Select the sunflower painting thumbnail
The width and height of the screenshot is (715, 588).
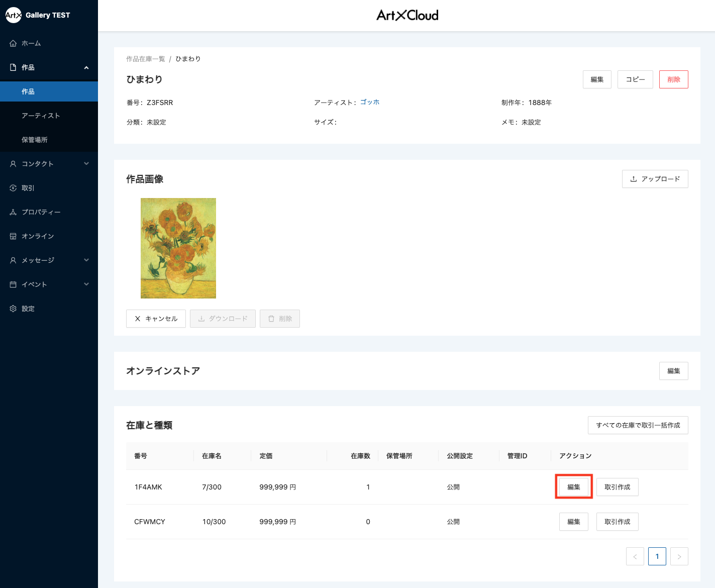coord(178,248)
